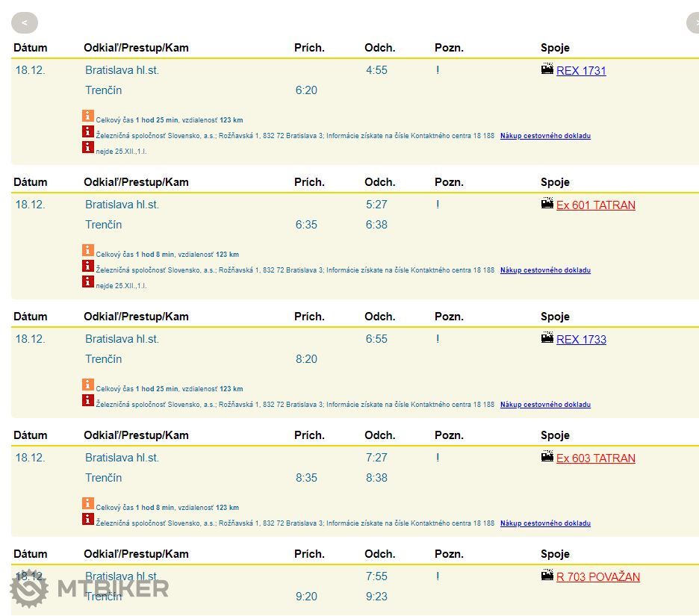Click the exclamation note for the 5:27 departure

(x=438, y=205)
